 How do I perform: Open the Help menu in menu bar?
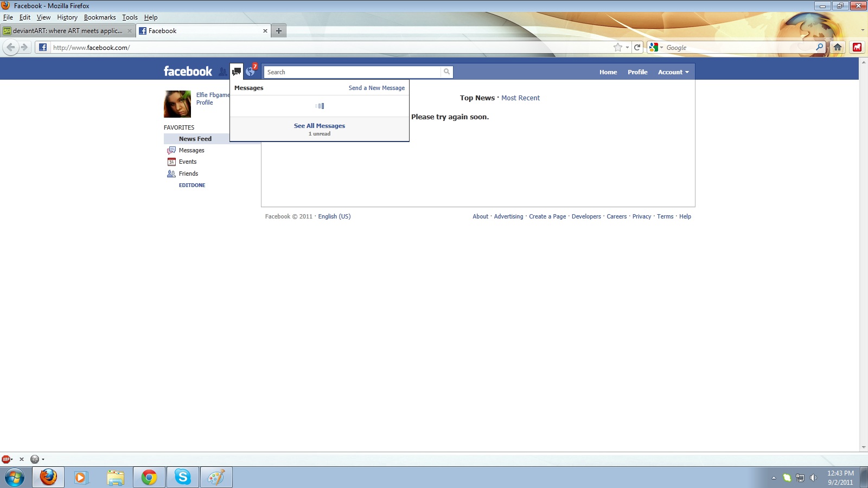coord(151,17)
